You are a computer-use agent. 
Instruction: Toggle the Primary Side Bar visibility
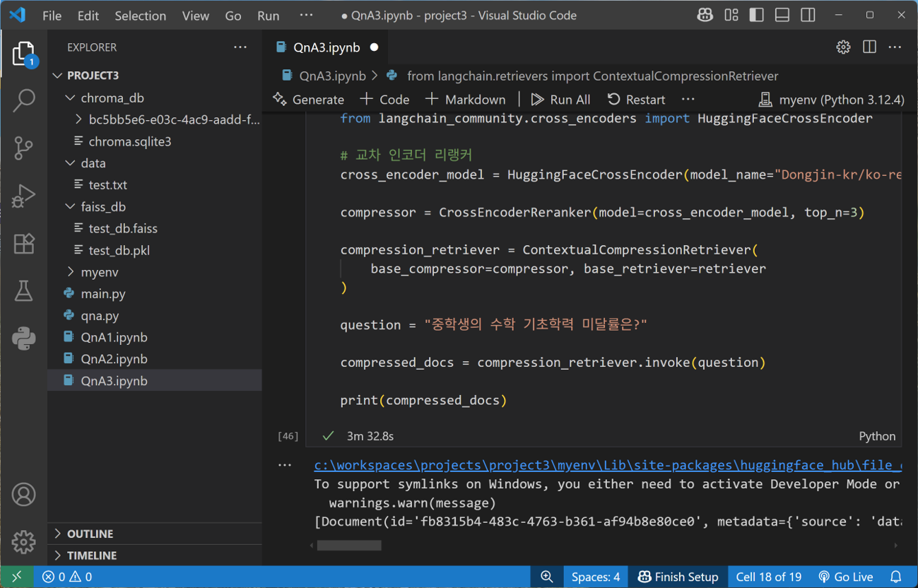[757, 16]
